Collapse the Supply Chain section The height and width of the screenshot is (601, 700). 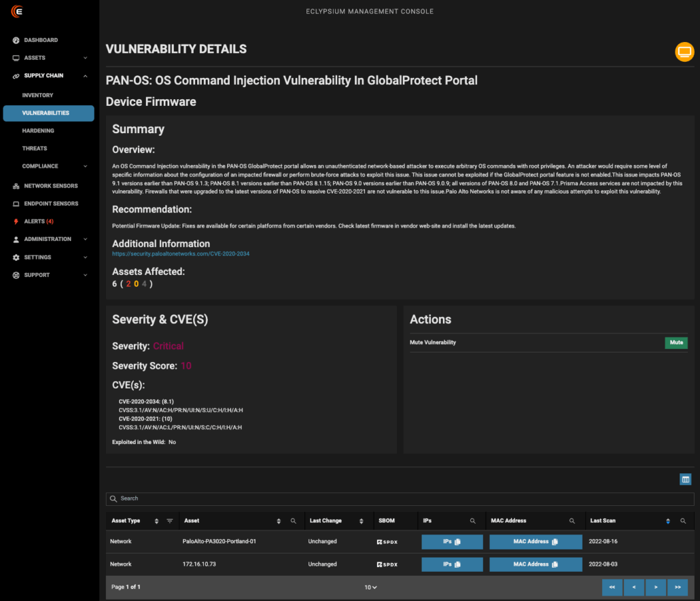85,76
